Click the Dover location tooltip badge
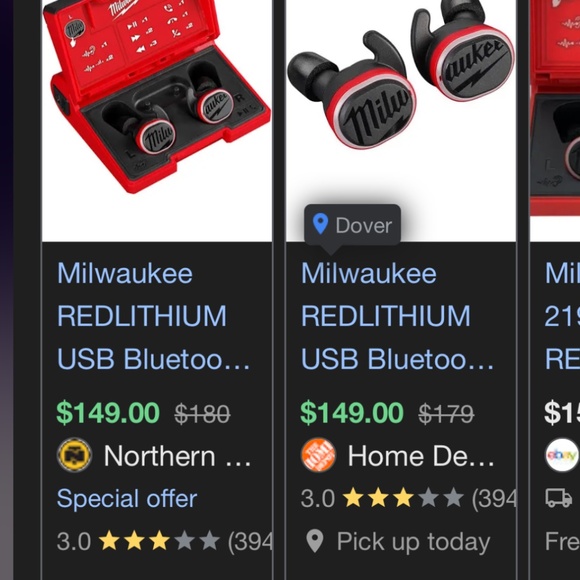Screen dimensions: 580x580 [353, 225]
